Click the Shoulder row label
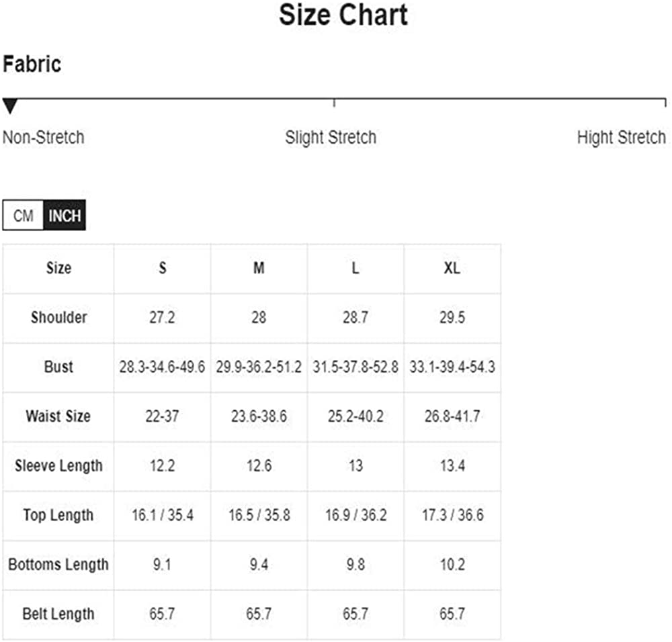The image size is (672, 642). (58, 318)
